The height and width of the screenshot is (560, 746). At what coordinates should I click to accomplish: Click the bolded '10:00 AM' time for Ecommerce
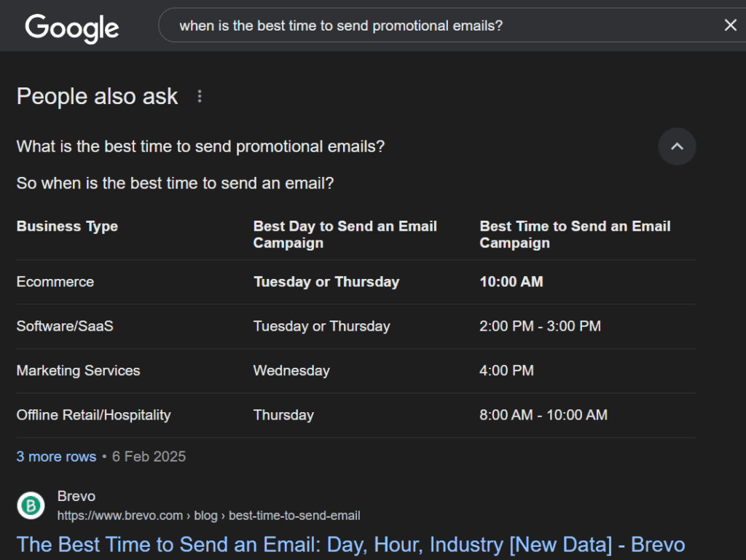pos(511,282)
